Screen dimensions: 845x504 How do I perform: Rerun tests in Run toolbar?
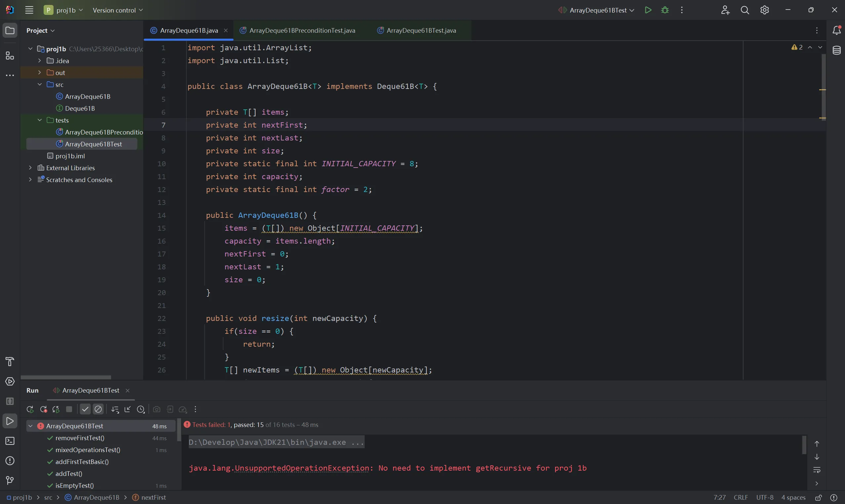click(30, 409)
